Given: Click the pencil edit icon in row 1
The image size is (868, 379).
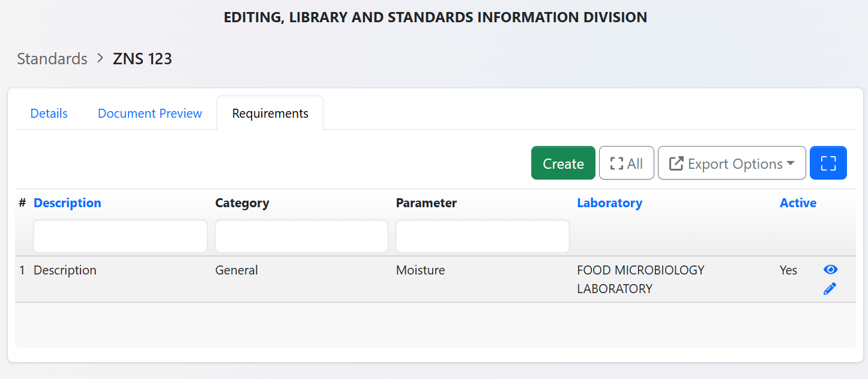Looking at the screenshot, I should coord(830,289).
